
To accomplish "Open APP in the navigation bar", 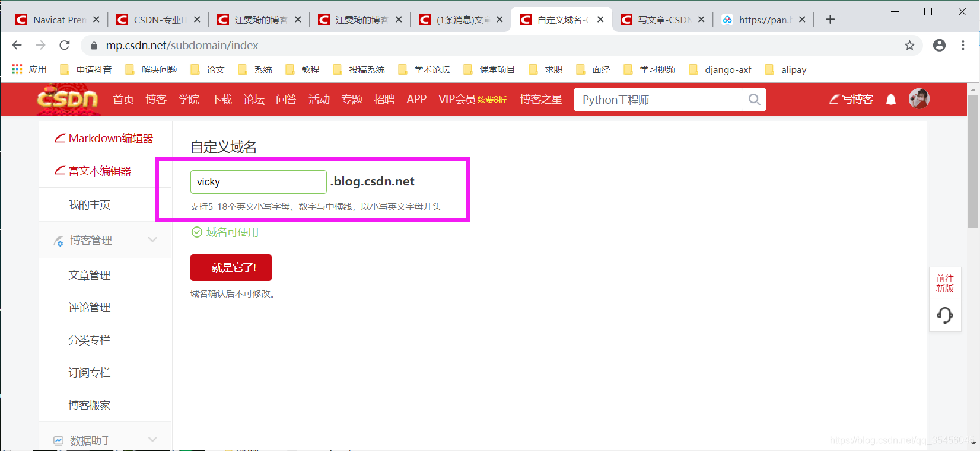I will click(416, 100).
